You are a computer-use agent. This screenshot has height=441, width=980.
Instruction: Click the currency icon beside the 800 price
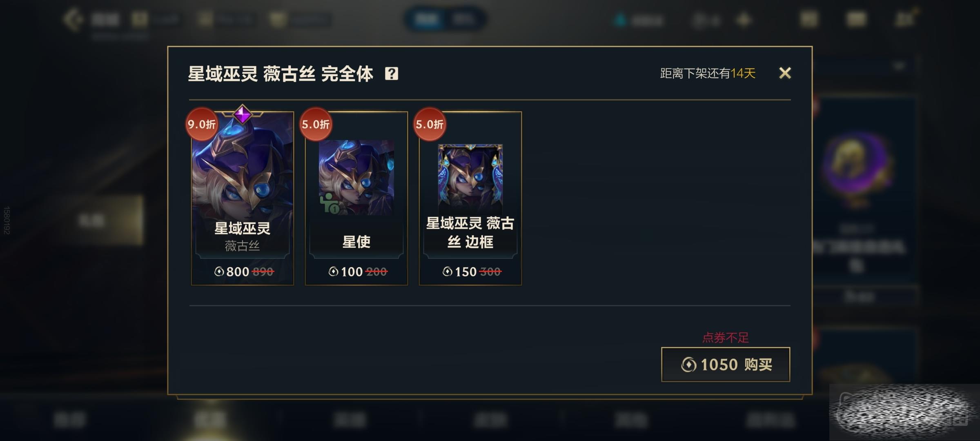(219, 272)
